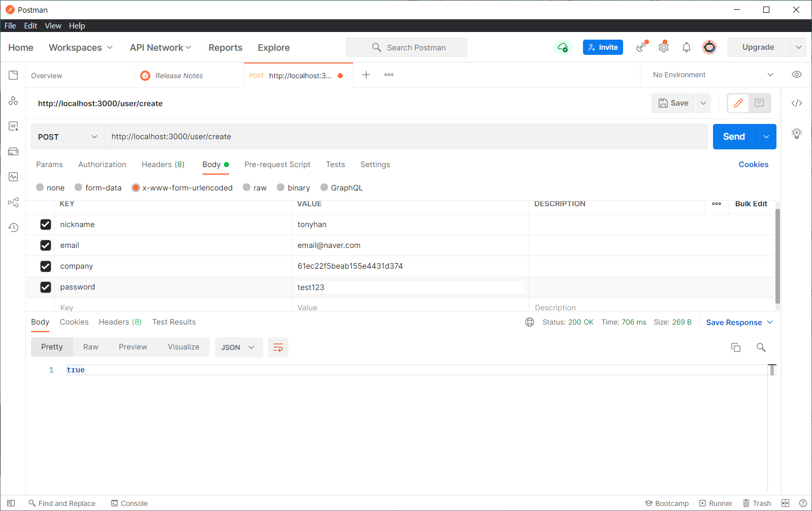
Task: Expand the Upgrade options arrow
Action: tap(799, 47)
